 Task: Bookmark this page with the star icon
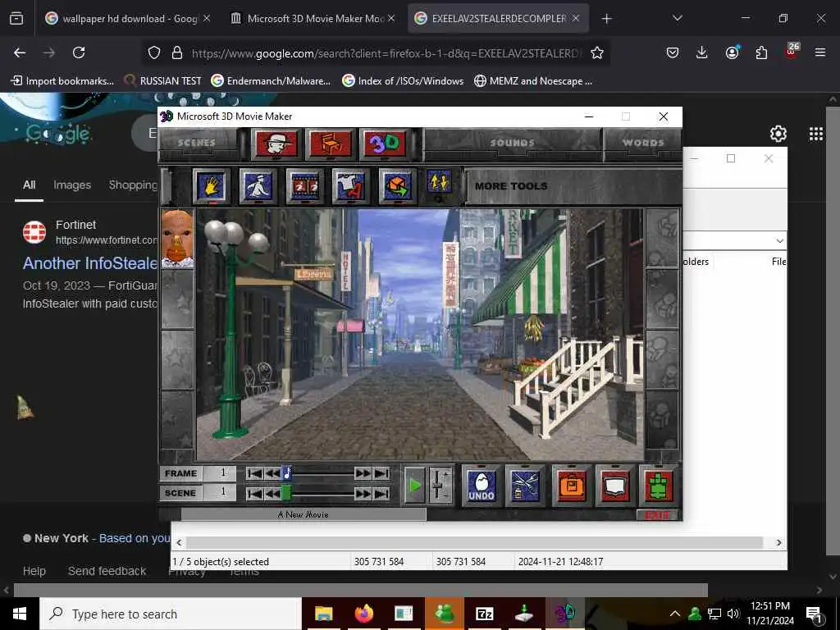pos(597,52)
